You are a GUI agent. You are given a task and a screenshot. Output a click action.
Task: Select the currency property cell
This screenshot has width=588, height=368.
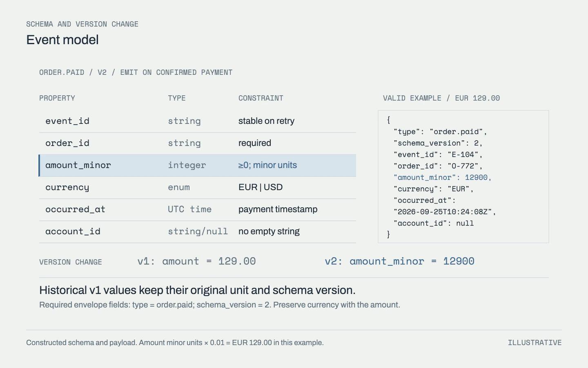point(67,187)
